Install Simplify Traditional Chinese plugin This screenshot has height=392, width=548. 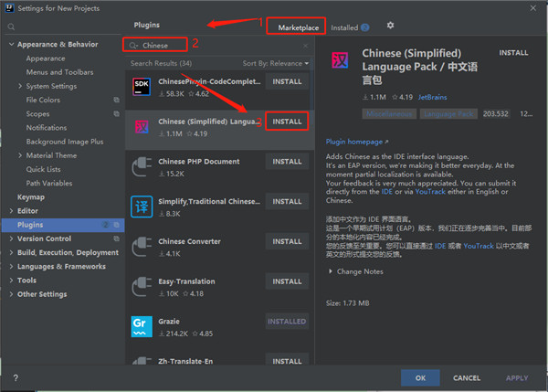tap(287, 201)
